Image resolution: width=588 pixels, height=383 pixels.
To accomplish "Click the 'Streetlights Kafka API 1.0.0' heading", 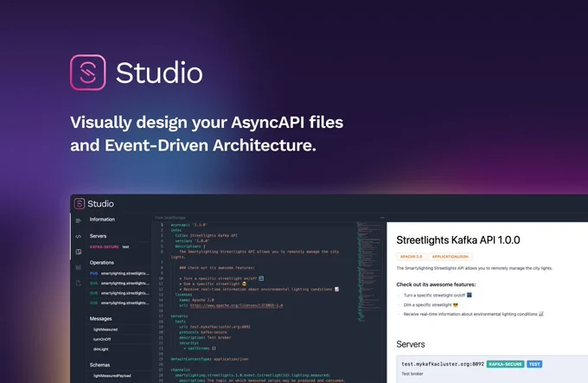I will (x=458, y=240).
